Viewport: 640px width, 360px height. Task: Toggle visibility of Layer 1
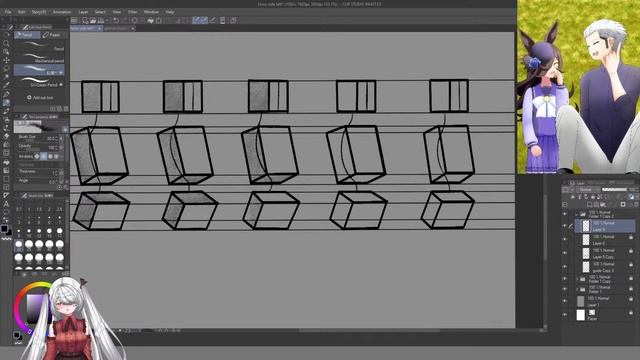(565, 301)
